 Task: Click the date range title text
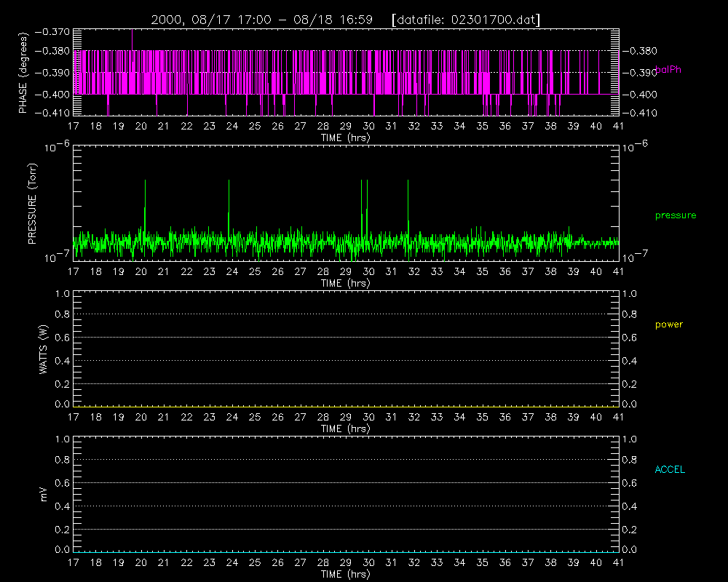pos(262,20)
